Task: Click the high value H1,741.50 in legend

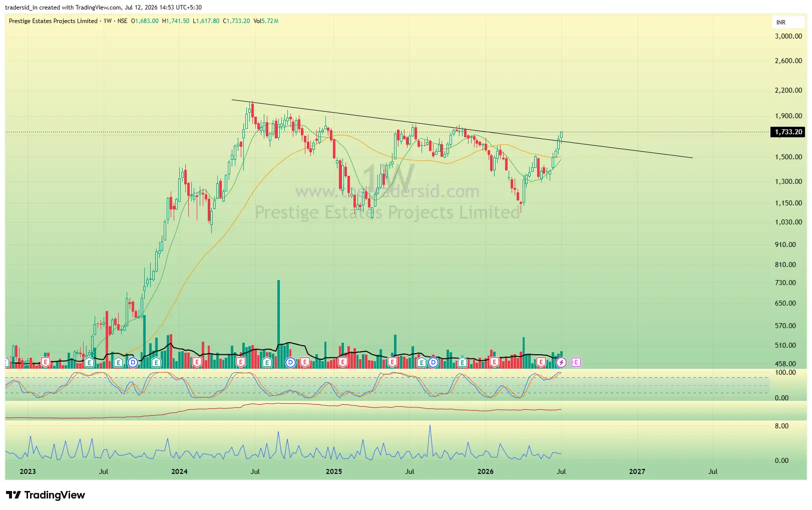Action: pyautogui.click(x=176, y=21)
